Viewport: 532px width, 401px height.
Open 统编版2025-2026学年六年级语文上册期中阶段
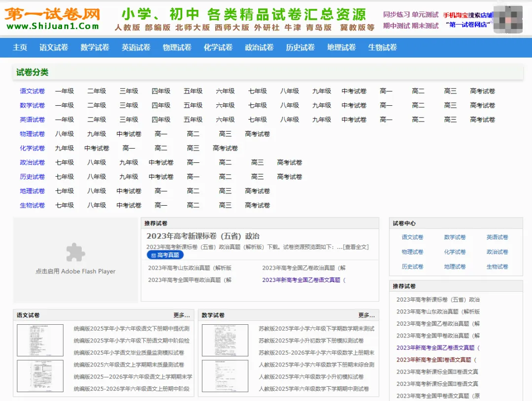click(x=132, y=389)
